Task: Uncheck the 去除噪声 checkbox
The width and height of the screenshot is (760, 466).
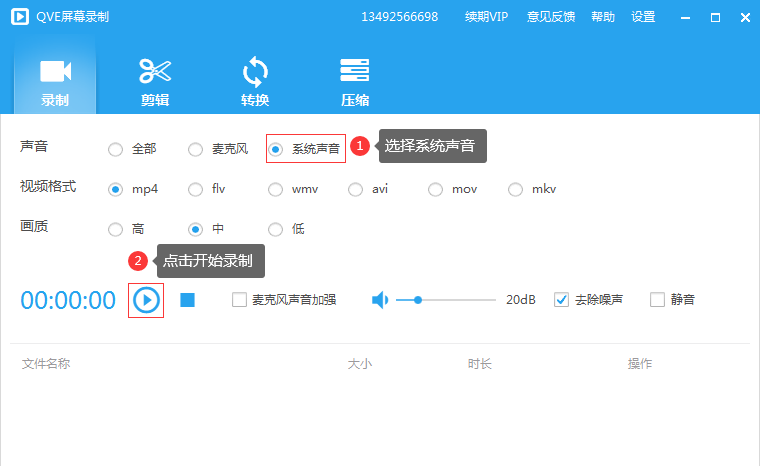Action: tap(561, 300)
